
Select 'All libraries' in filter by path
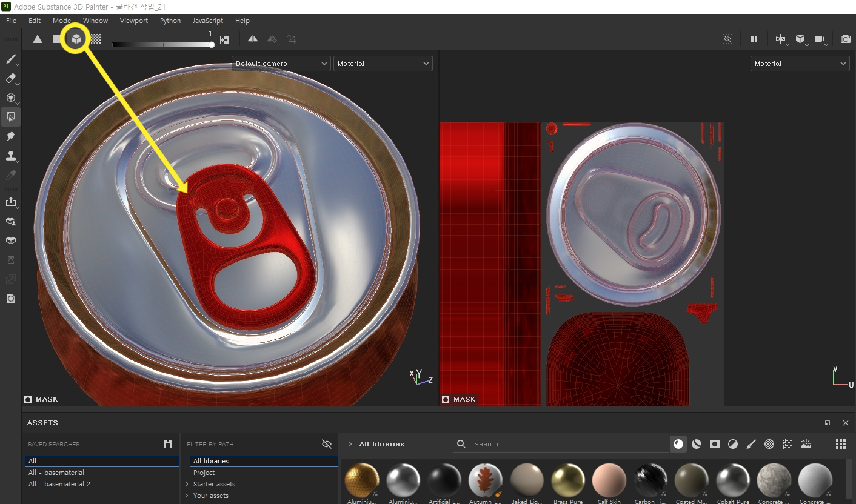click(264, 461)
